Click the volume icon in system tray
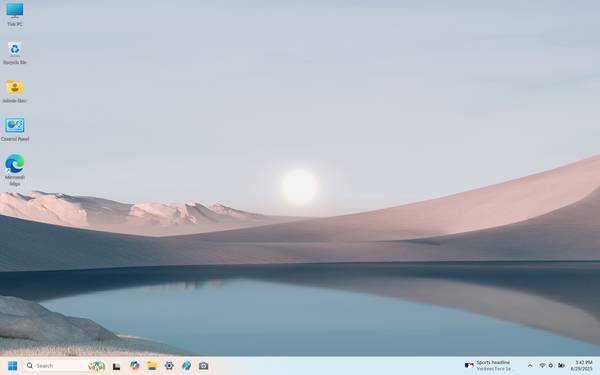 tap(551, 366)
